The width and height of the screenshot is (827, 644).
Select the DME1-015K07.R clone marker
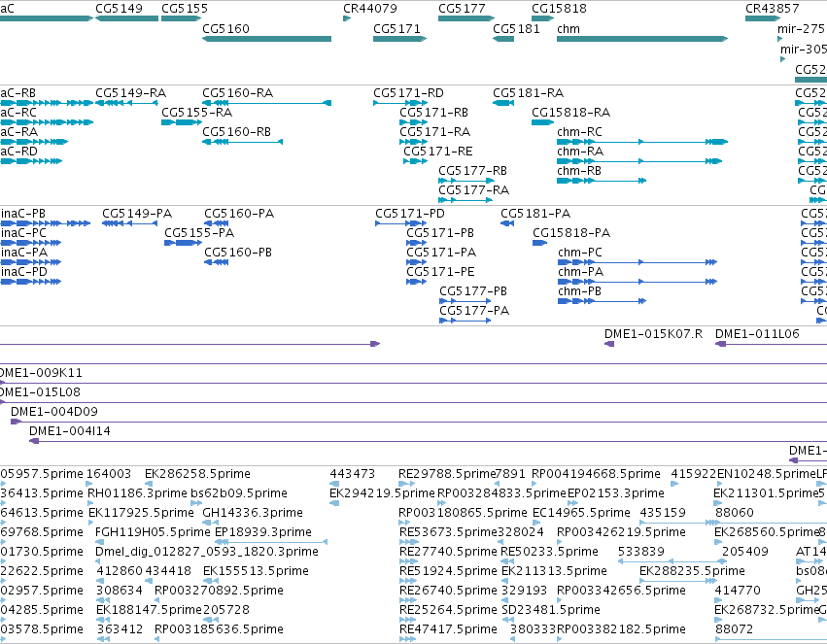coord(609,344)
